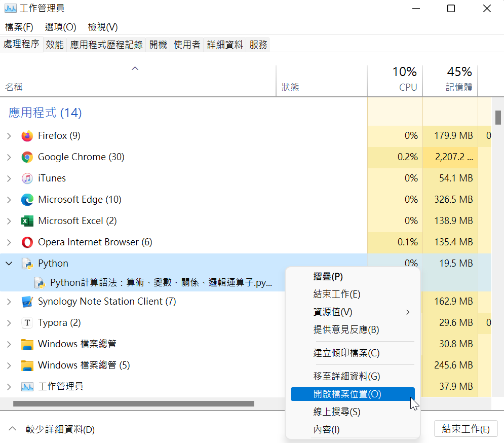The image size is (504, 443).
Task: Click the folder icon of Windows 檔案總管 (5)
Action: coord(27,365)
